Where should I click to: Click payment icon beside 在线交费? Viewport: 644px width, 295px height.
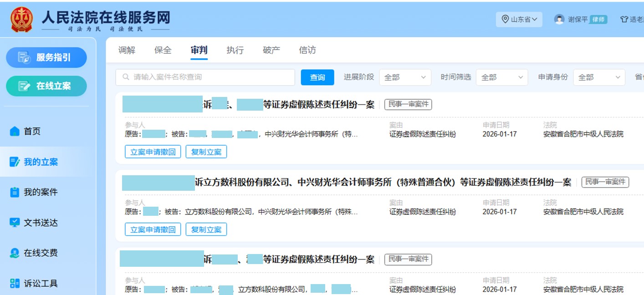[x=15, y=253]
